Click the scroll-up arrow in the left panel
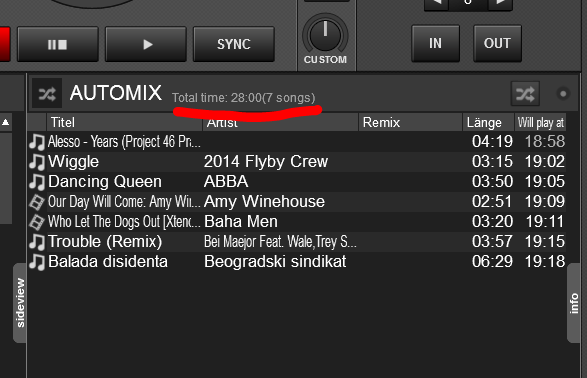The image size is (587, 378). point(6,122)
